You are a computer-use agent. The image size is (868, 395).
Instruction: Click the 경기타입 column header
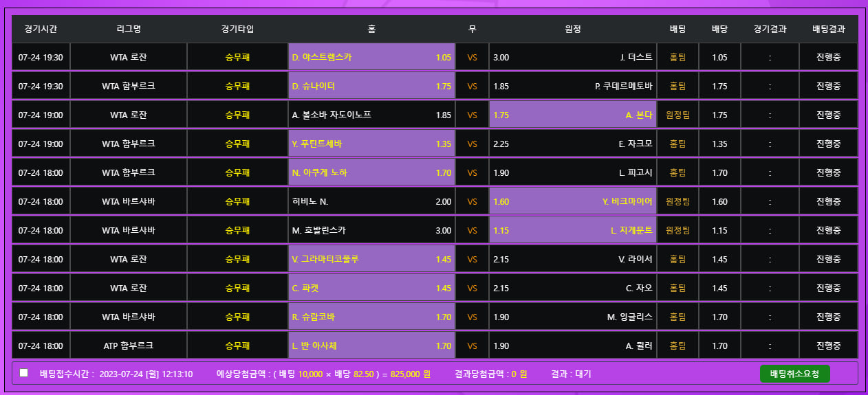tap(237, 29)
